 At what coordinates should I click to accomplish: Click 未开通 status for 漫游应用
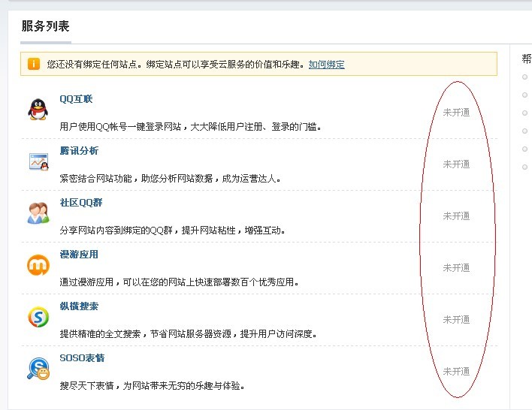(456, 268)
